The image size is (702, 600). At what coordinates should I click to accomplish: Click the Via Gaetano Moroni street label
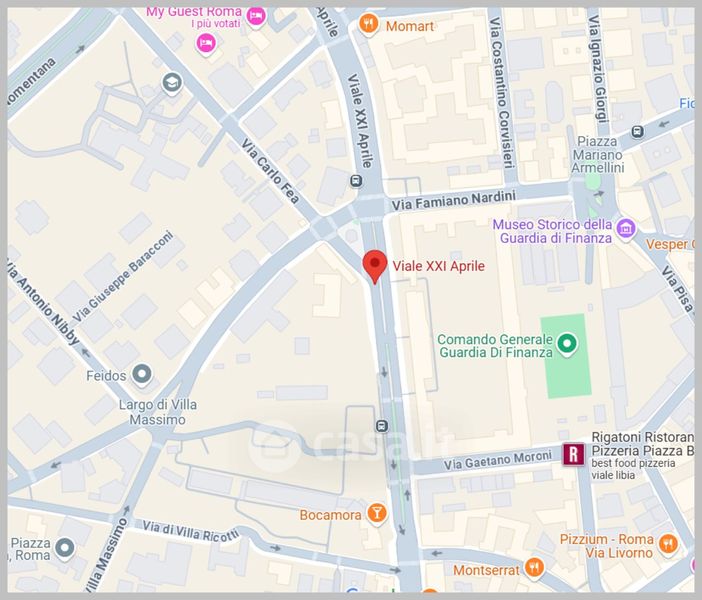497,460
